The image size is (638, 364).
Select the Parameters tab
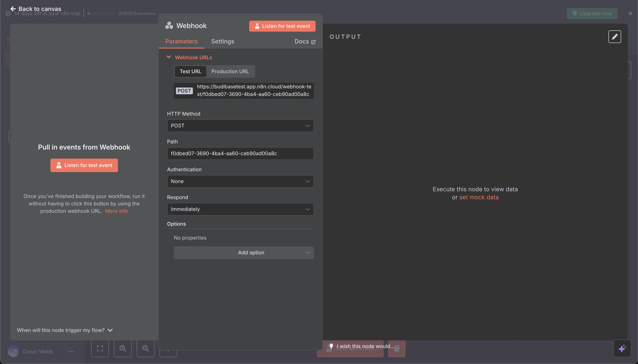click(181, 42)
